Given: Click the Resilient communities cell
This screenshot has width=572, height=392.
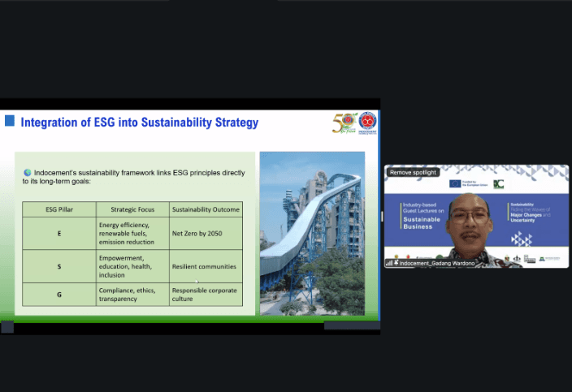Looking at the screenshot, I should click(x=206, y=266).
